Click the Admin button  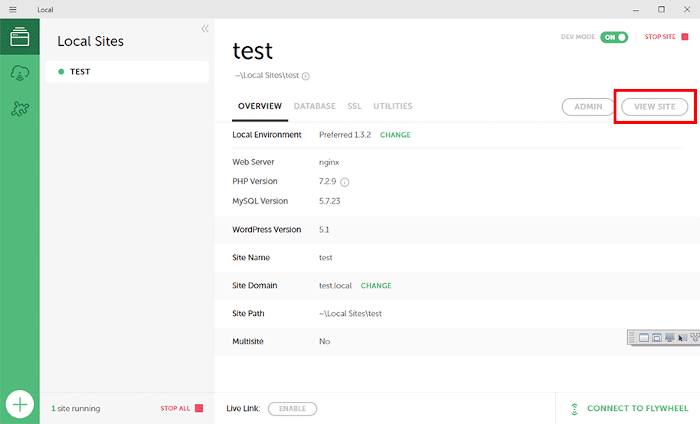point(588,107)
